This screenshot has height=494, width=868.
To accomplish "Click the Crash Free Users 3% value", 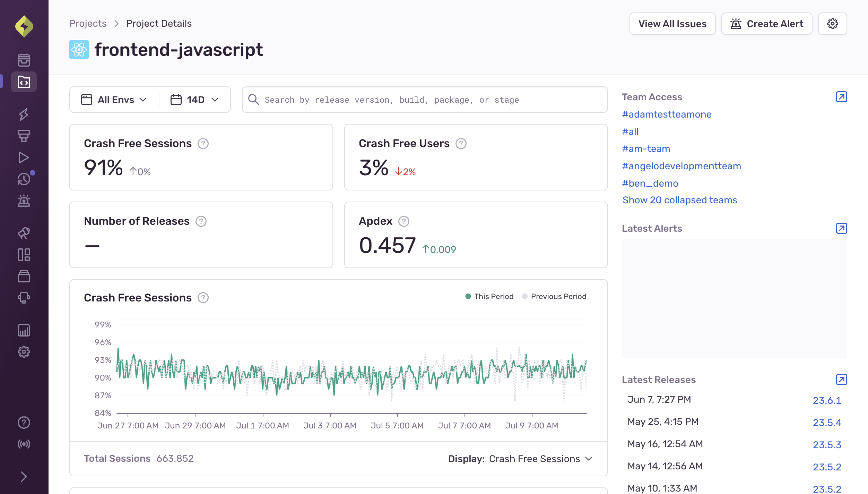I will pyautogui.click(x=373, y=168).
